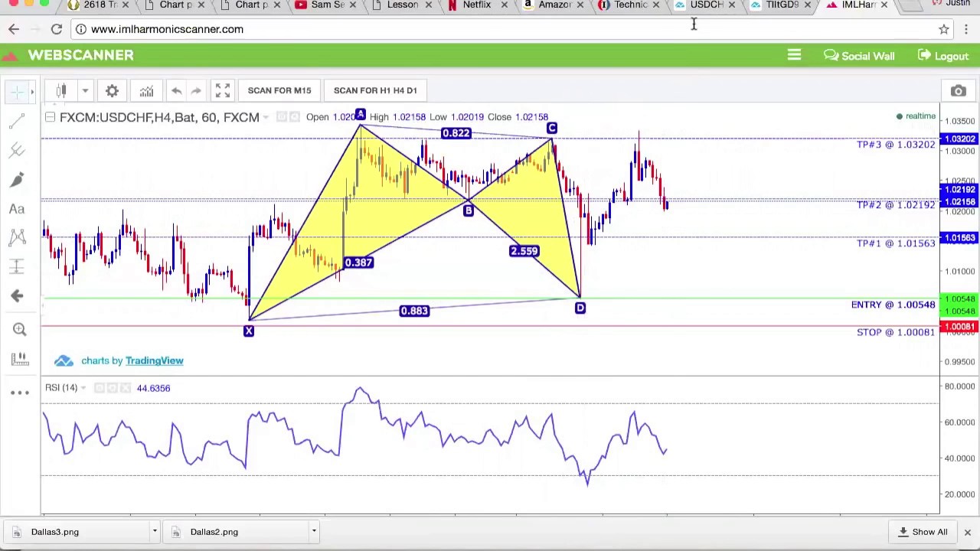This screenshot has height=551, width=980.
Task: Click Show All downloads button
Action: click(923, 532)
